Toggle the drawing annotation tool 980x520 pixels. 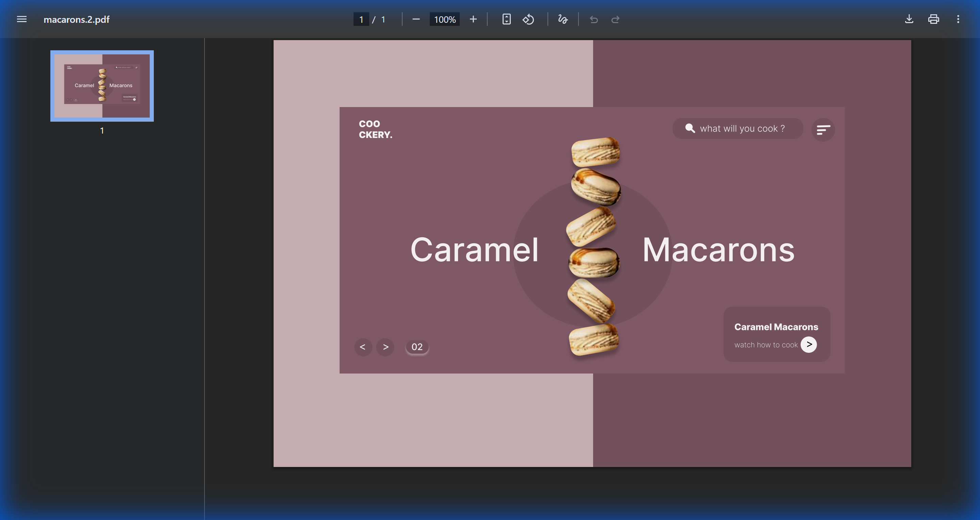[x=563, y=19]
